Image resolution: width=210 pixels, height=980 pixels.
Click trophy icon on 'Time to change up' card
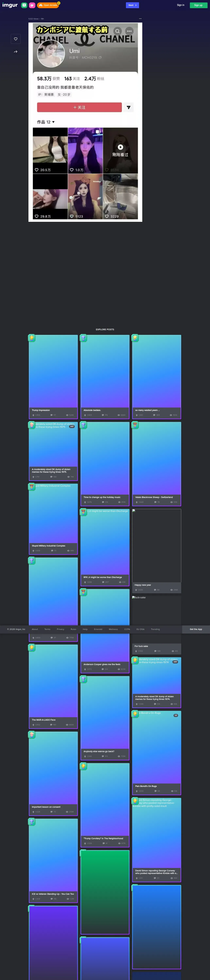coord(83,425)
